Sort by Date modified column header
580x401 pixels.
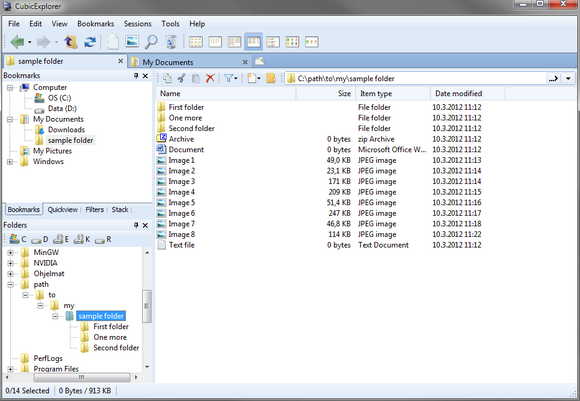467,94
